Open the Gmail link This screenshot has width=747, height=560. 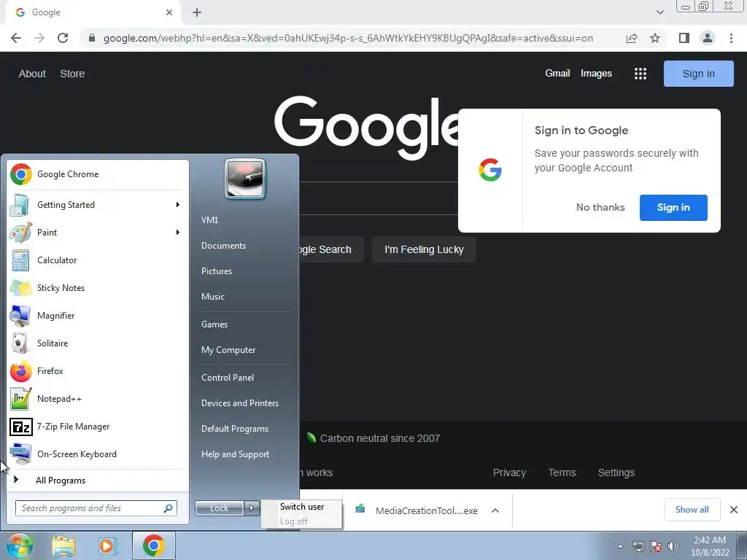(557, 74)
